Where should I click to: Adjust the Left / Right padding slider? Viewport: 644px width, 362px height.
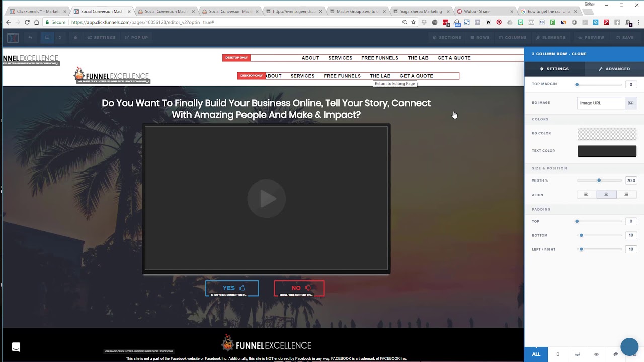click(x=599, y=249)
